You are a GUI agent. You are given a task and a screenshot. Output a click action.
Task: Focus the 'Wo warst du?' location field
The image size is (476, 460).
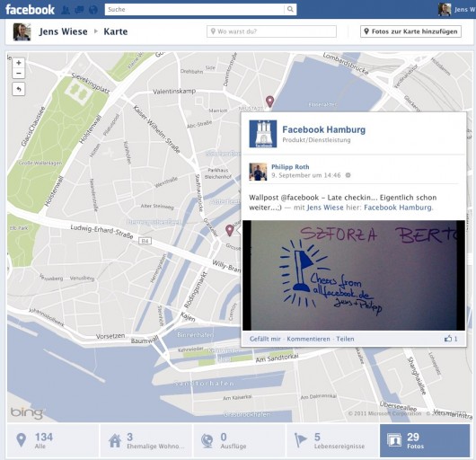[x=271, y=31]
